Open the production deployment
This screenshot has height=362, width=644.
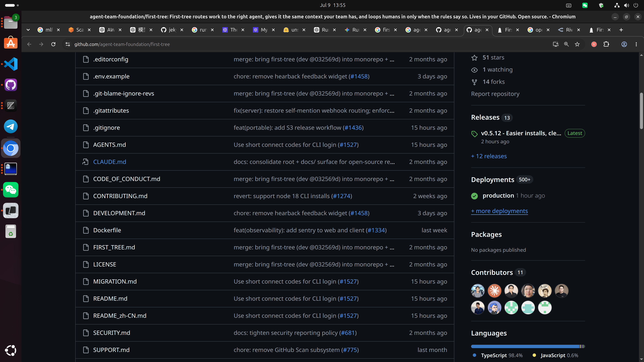tap(498, 196)
